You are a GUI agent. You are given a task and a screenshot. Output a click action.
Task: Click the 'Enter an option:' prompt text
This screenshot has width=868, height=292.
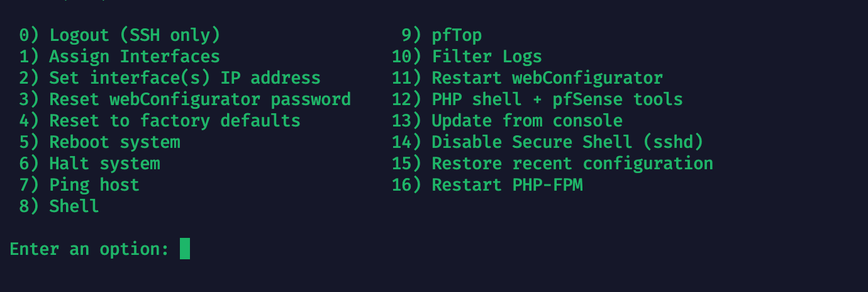(x=90, y=249)
